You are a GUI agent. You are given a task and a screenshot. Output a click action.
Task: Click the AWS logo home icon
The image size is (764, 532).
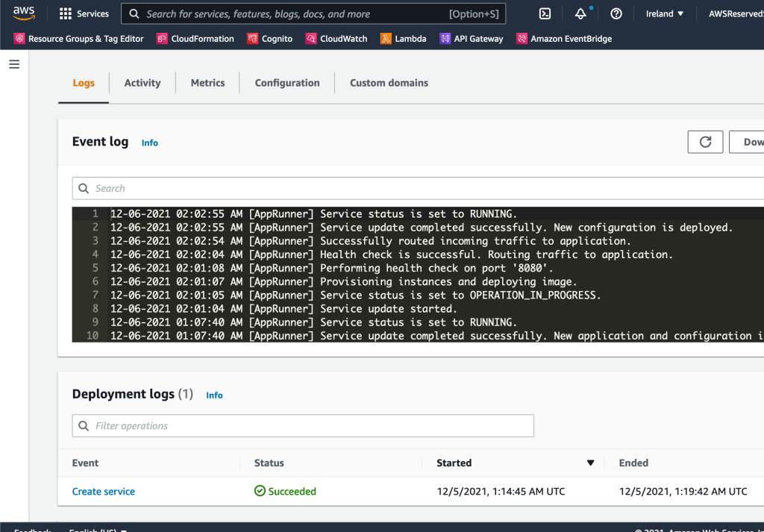(x=24, y=13)
